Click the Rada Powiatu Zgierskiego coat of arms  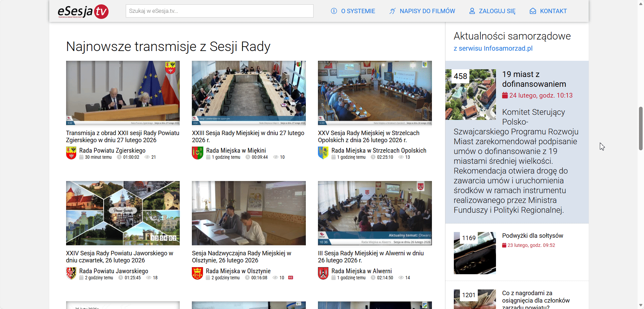71,153
